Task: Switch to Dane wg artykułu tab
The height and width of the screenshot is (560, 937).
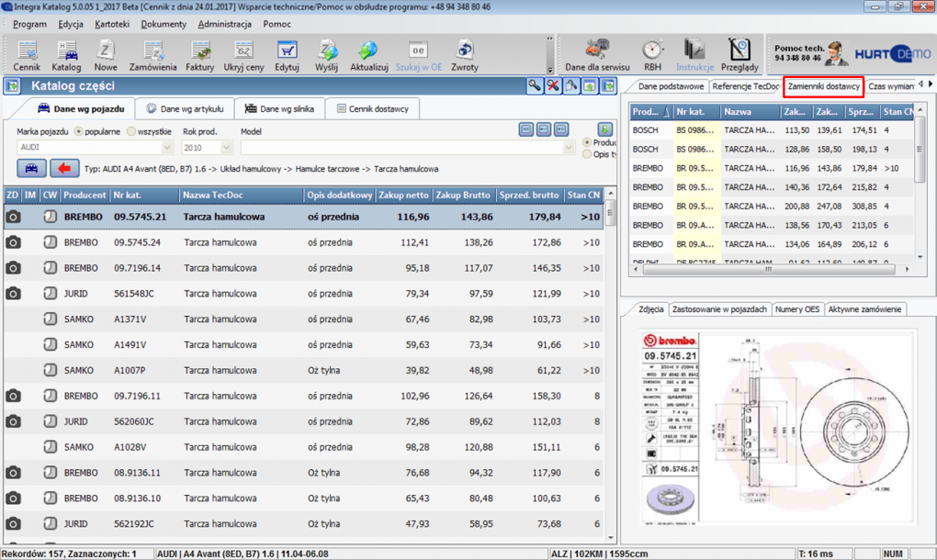Action: [x=185, y=108]
